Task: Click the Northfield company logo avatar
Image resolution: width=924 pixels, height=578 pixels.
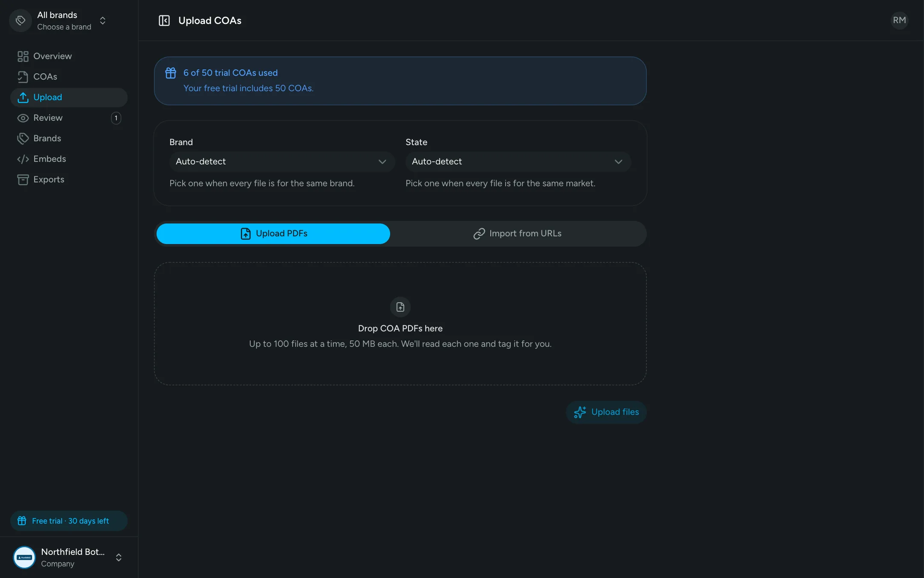Action: click(24, 557)
